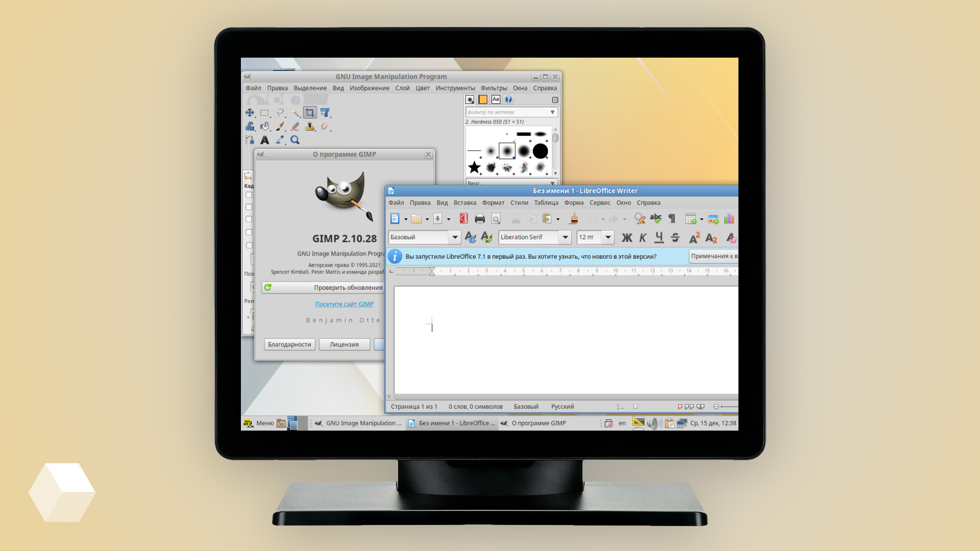Screen dimensions: 980x551
Task: Select the Paths tool in GIMP
Action: 250,140
